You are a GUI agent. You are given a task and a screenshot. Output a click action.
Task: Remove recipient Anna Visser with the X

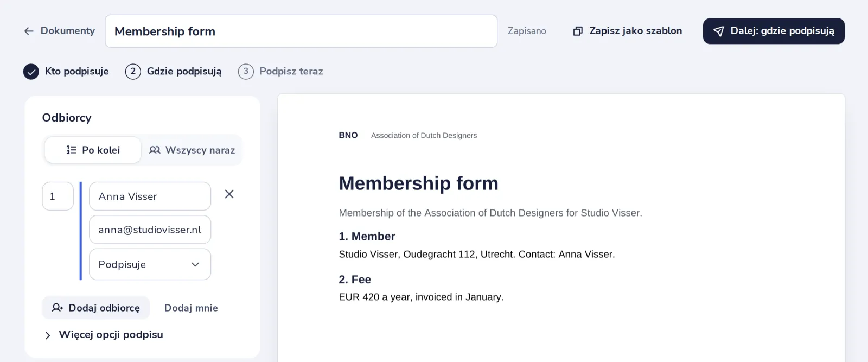(229, 194)
